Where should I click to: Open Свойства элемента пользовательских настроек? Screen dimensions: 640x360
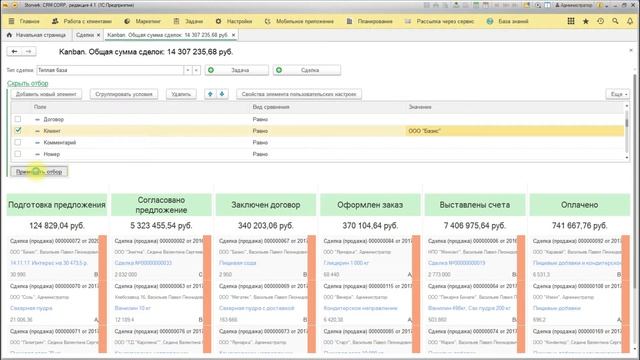click(299, 94)
